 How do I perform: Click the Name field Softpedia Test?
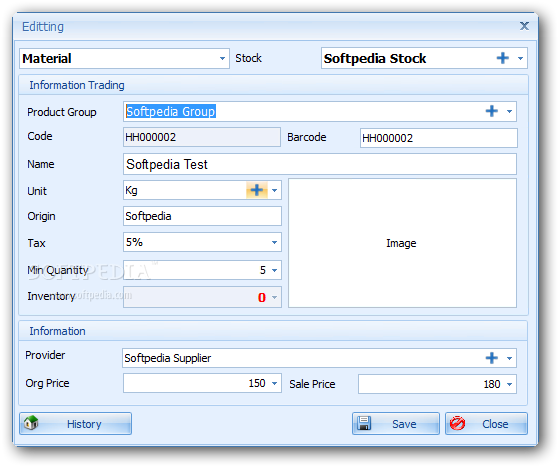[x=320, y=164]
